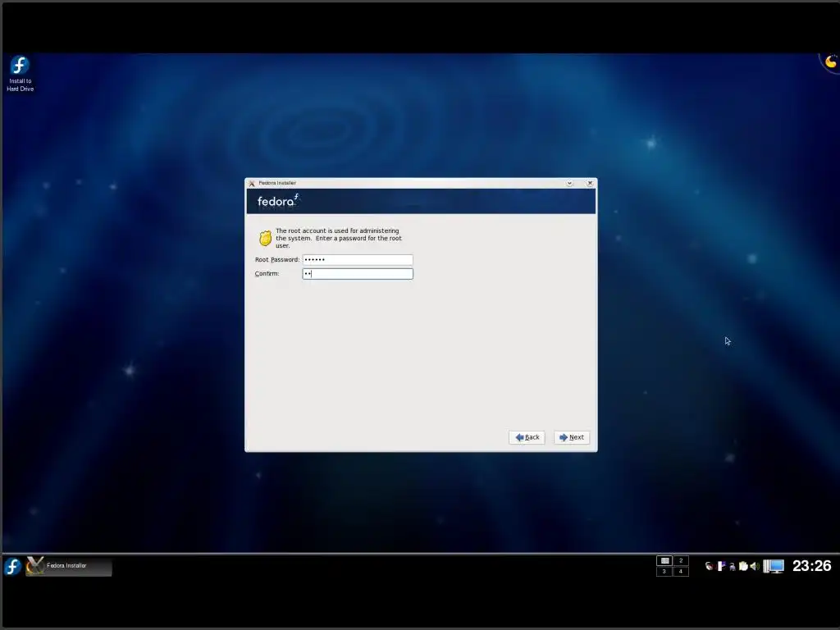Open the clipboard tray icon
The width and height of the screenshot is (840, 630).
(x=743, y=566)
